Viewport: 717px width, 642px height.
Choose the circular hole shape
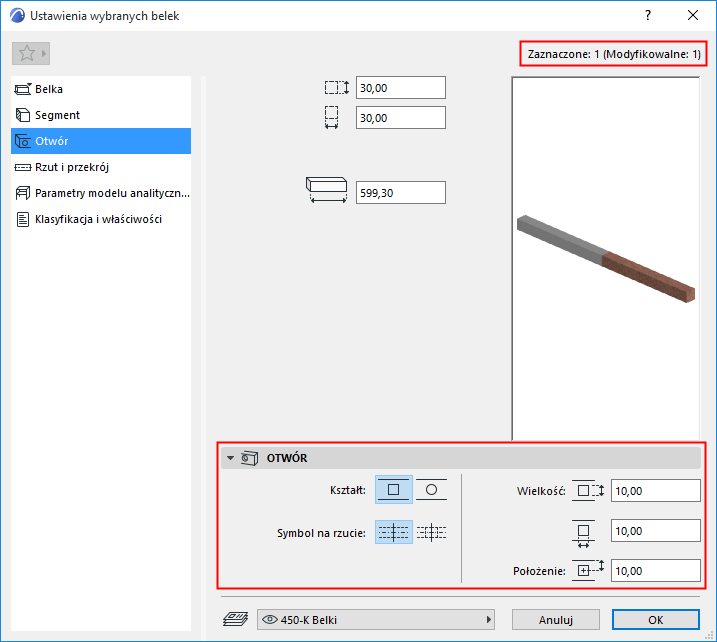click(431, 490)
